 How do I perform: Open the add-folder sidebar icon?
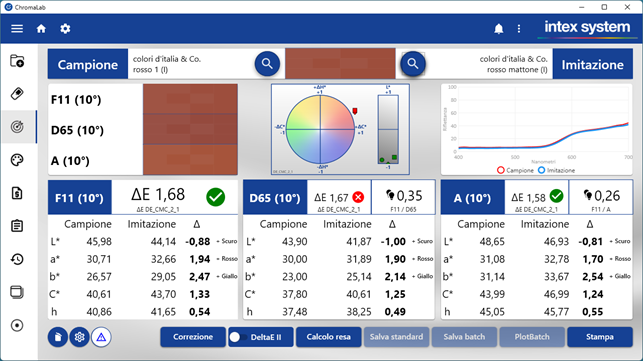(17, 61)
